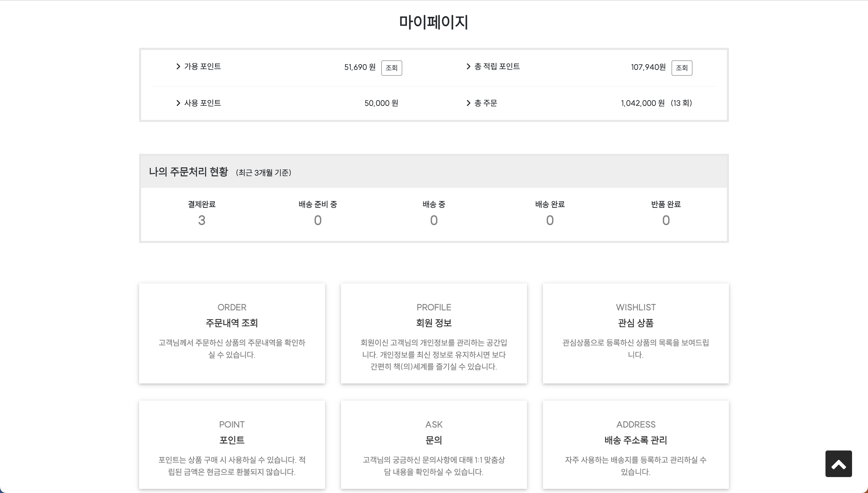Click 조회 next to 총 적립 포인트
Image resolution: width=868 pixels, height=493 pixels.
(682, 68)
